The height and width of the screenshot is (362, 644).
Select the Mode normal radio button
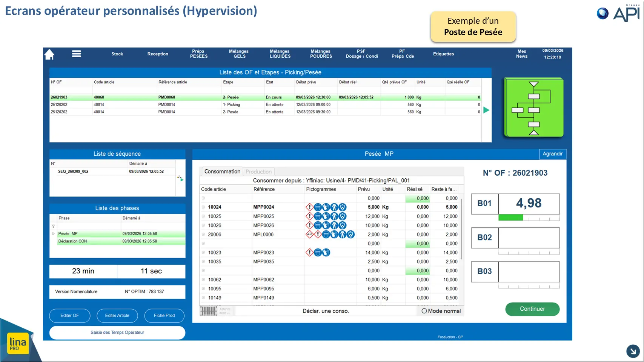[x=424, y=311]
